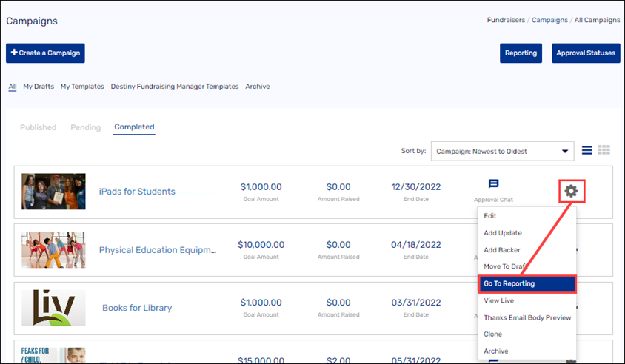The height and width of the screenshot is (364, 625).
Task: Choose Clone from the dropdown menu
Action: 492,334
